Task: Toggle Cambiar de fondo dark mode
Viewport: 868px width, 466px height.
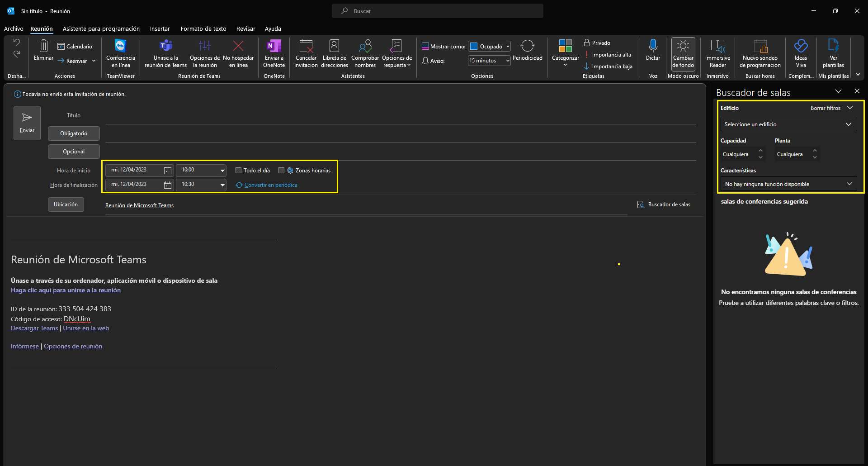Action: [683, 53]
